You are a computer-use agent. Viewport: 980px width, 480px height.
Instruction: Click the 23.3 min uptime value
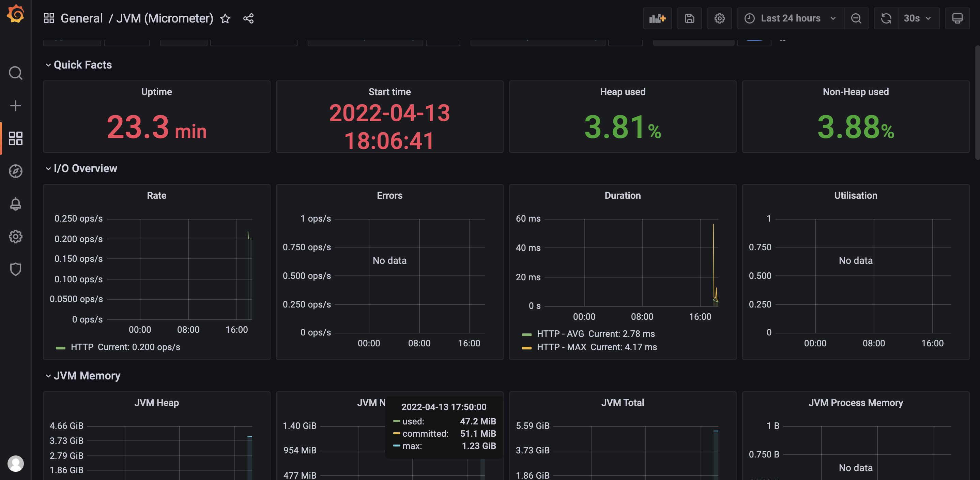(156, 127)
